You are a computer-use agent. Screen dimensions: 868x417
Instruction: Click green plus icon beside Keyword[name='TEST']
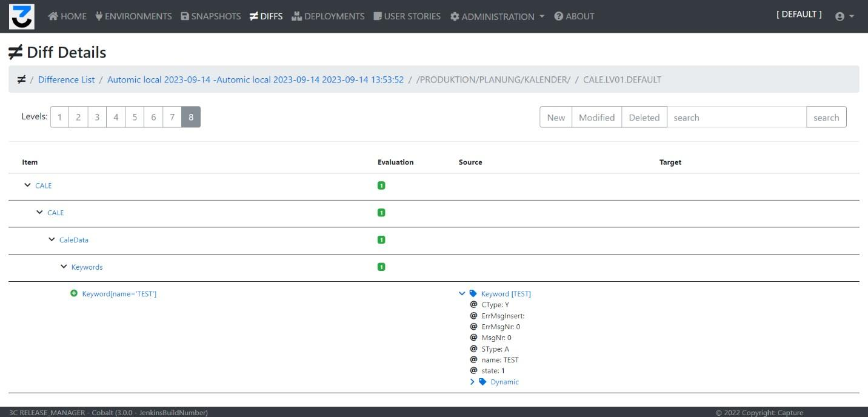[74, 293]
